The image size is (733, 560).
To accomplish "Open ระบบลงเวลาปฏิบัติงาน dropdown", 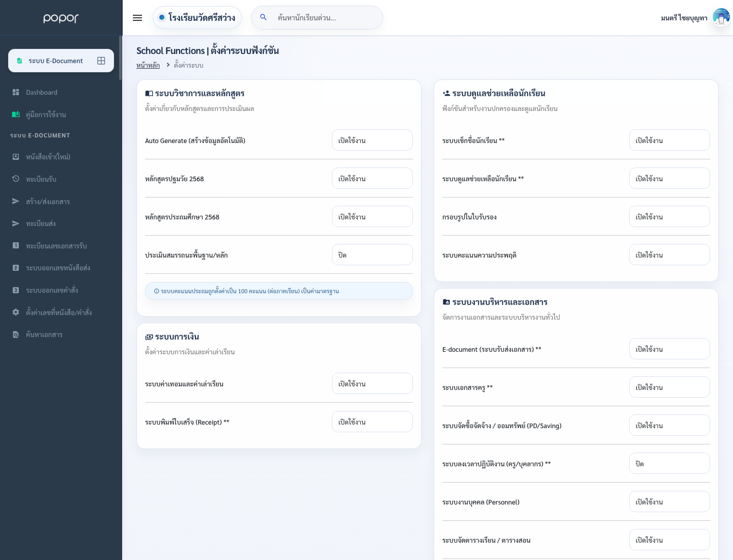I will click(x=669, y=463).
